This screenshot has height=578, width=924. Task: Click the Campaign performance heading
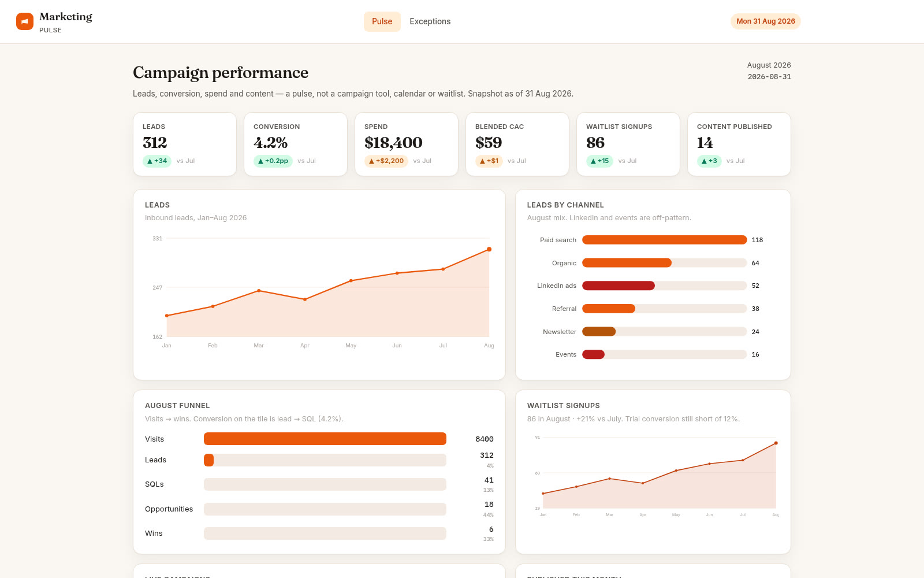pos(221,73)
